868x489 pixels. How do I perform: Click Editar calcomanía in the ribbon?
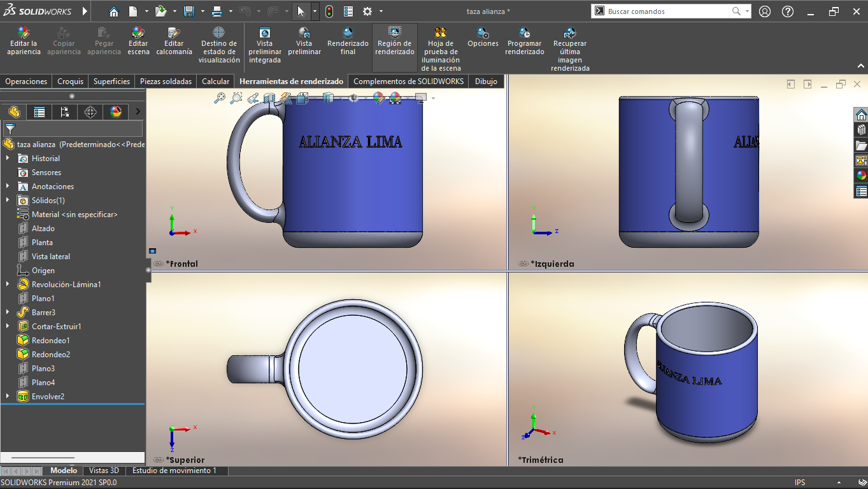[x=174, y=41]
